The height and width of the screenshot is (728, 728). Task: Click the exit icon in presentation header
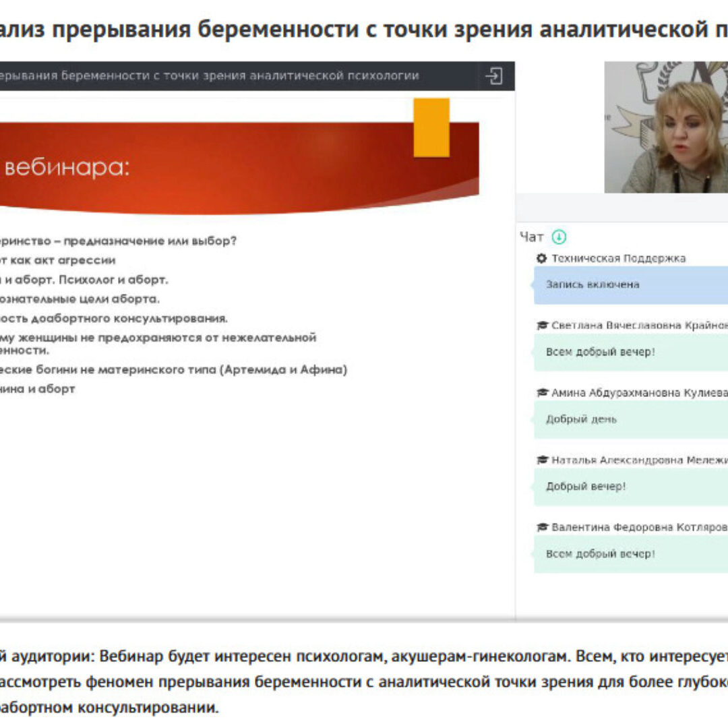point(493,76)
